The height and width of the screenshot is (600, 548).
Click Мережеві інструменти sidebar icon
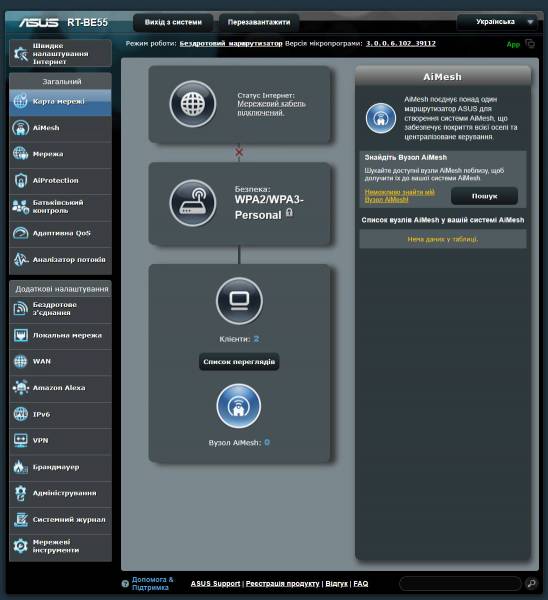point(21,546)
